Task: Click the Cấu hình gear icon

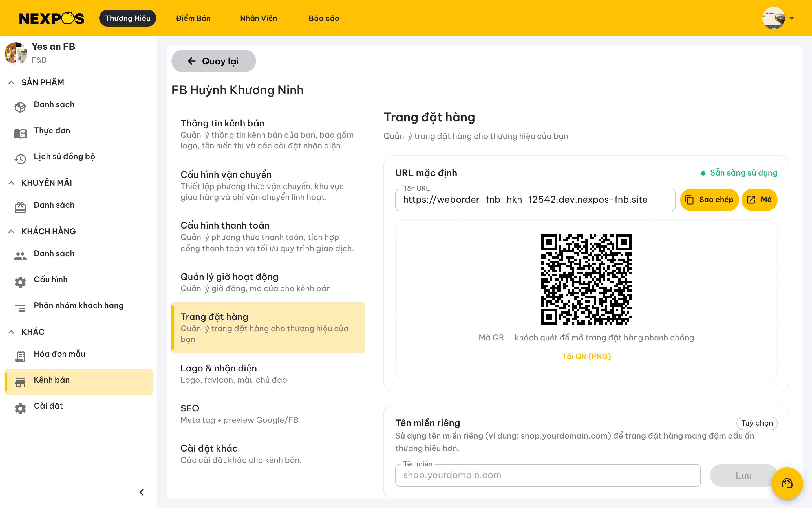Action: 20,282
